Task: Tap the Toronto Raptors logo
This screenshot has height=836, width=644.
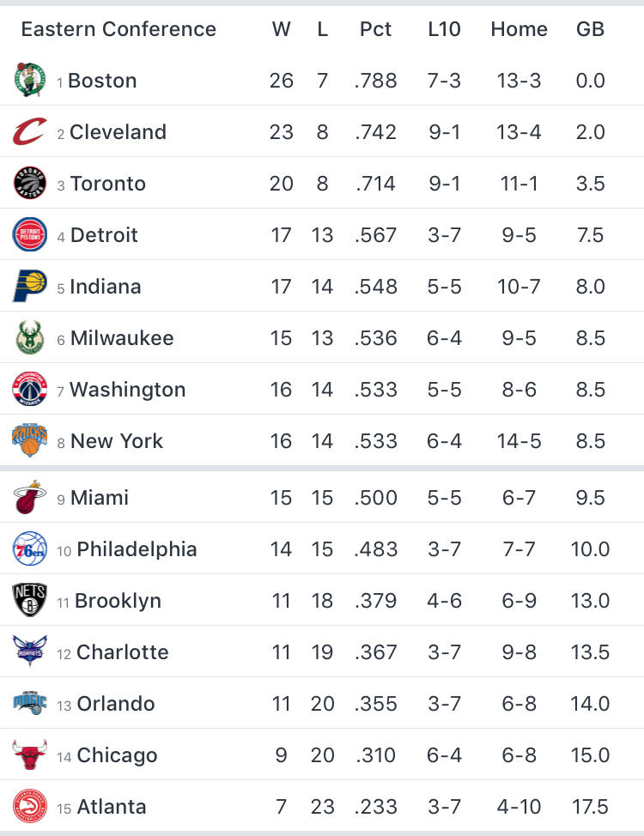Action: click(29, 183)
